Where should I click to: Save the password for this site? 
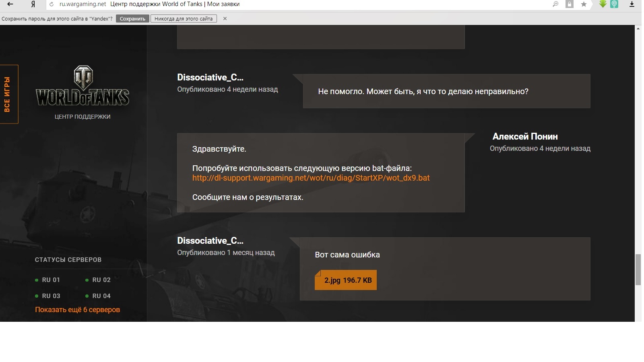(132, 19)
